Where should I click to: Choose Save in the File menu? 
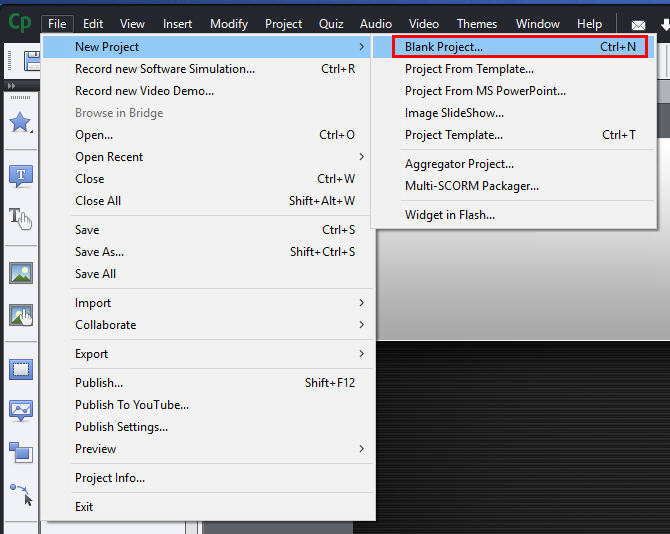click(x=207, y=230)
